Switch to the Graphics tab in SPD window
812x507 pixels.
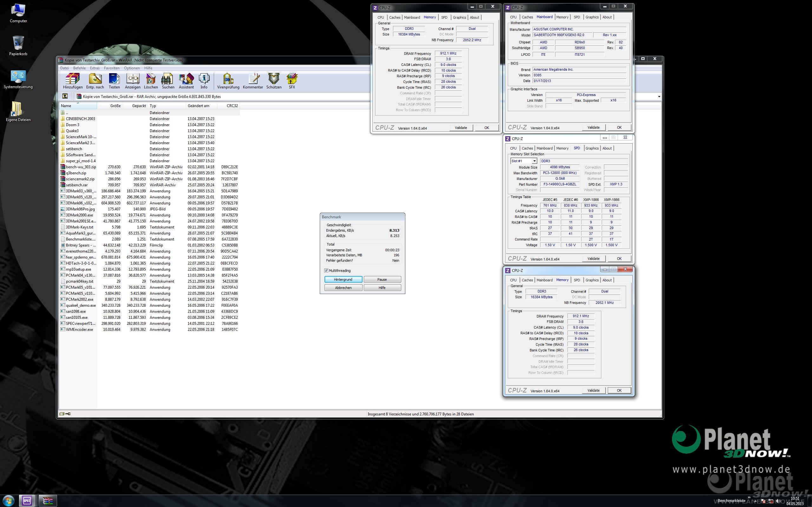[592, 148]
